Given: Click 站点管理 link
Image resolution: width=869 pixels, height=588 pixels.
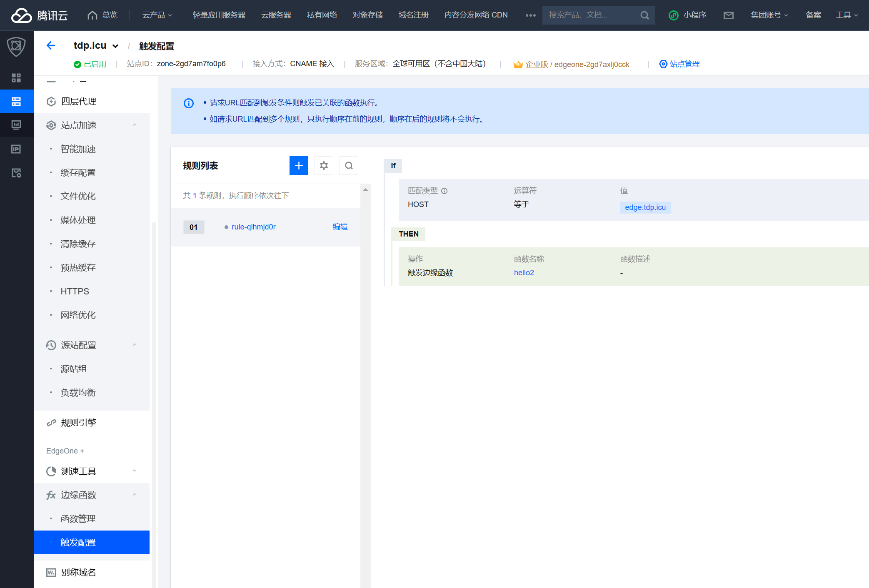Looking at the screenshot, I should (684, 64).
